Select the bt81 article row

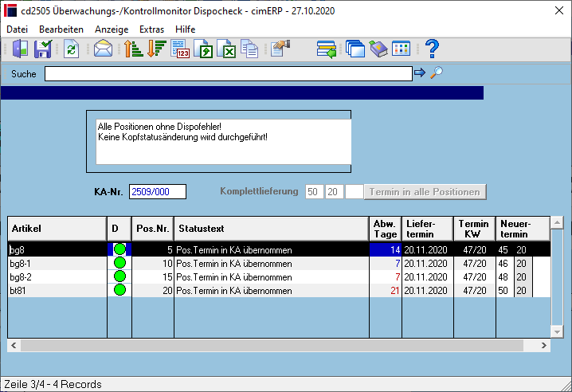point(279,291)
